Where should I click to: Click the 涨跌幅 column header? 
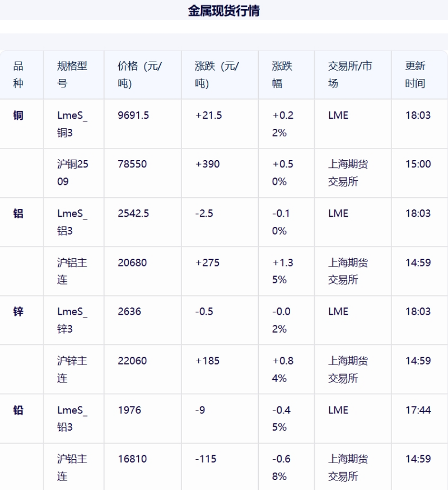pos(282,74)
